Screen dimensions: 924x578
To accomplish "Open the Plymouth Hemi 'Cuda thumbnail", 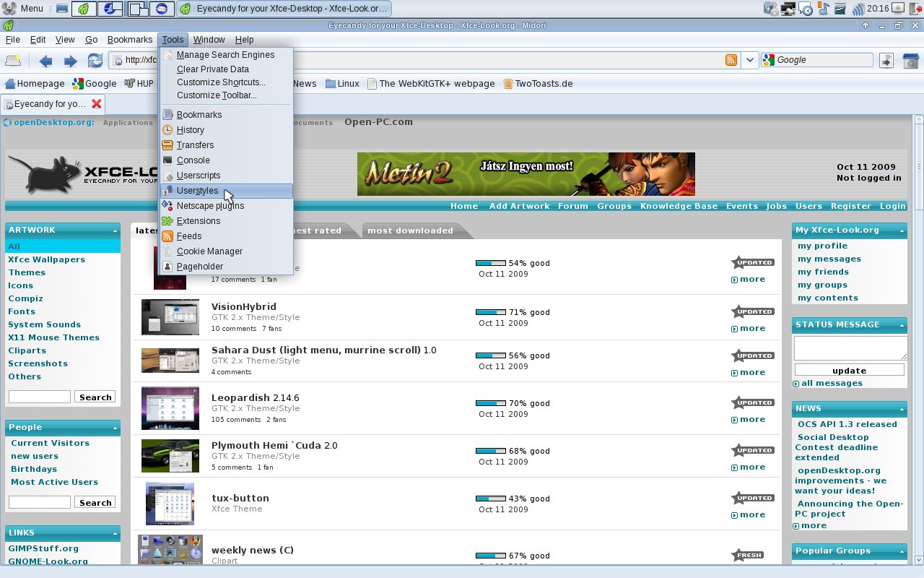I will pos(170,456).
